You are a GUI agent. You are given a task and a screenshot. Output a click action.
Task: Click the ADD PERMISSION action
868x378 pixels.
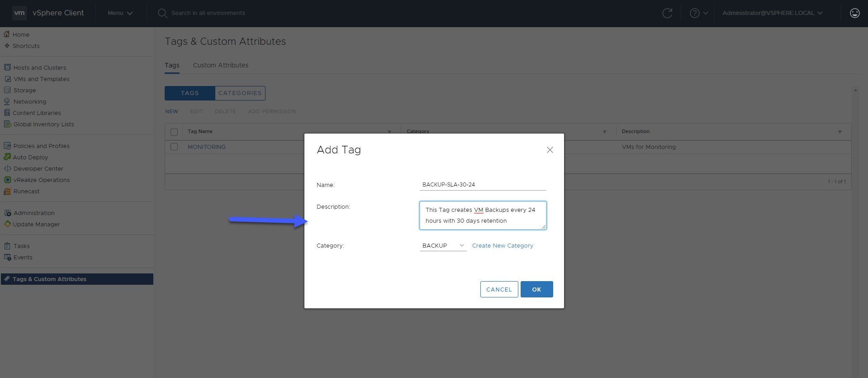(x=272, y=111)
